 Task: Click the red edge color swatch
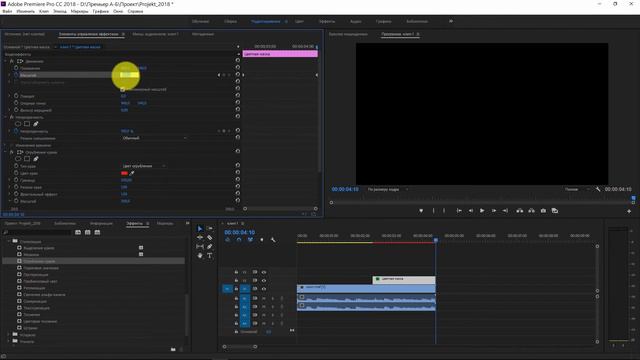click(x=124, y=173)
